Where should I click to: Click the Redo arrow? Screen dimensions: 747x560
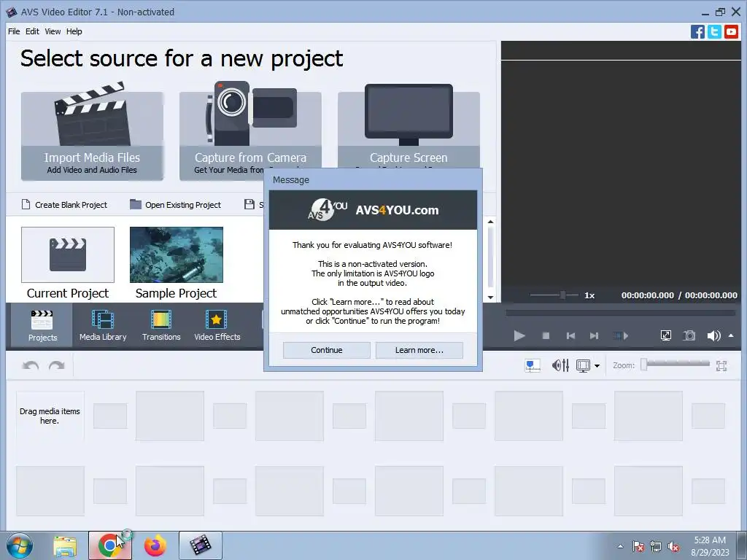point(57,366)
